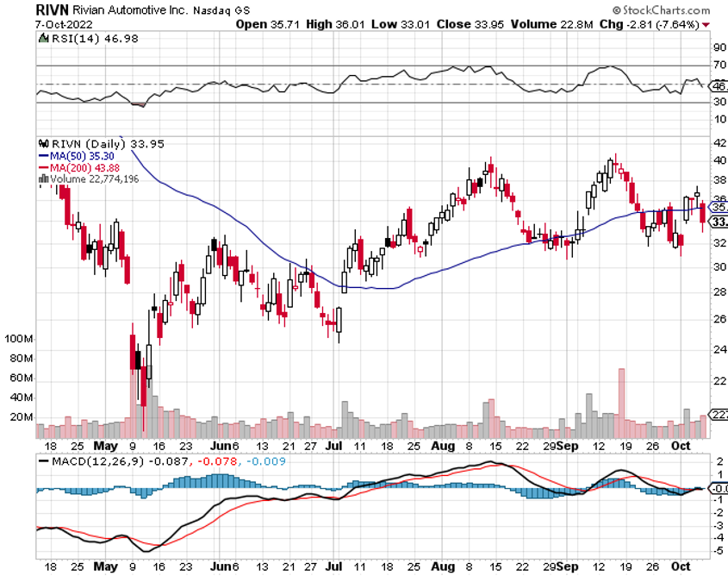
Task: Click the 28 price axis label
Action: click(x=720, y=291)
